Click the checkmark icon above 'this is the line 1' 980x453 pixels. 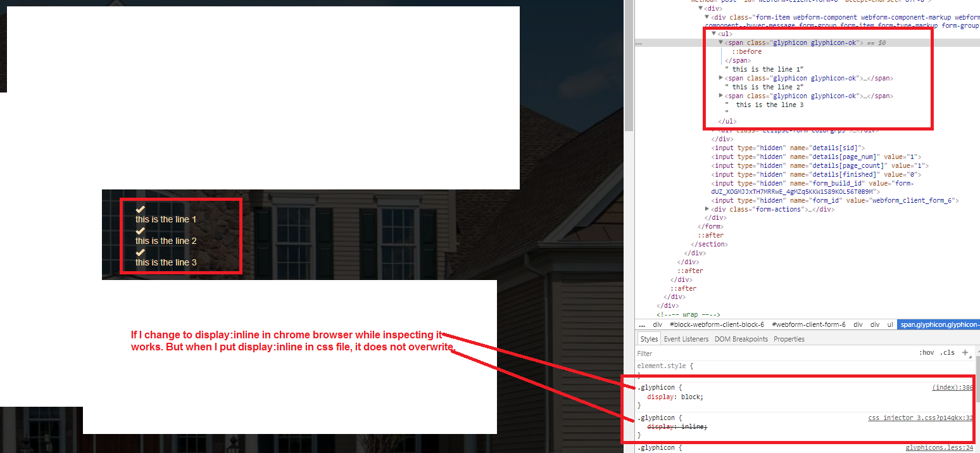click(x=140, y=208)
